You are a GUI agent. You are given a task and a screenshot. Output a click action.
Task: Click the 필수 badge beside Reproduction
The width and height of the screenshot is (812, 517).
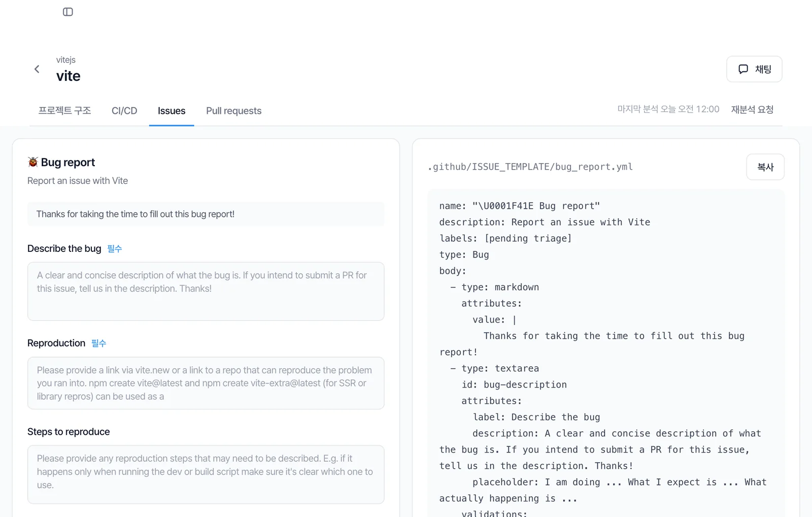point(99,343)
